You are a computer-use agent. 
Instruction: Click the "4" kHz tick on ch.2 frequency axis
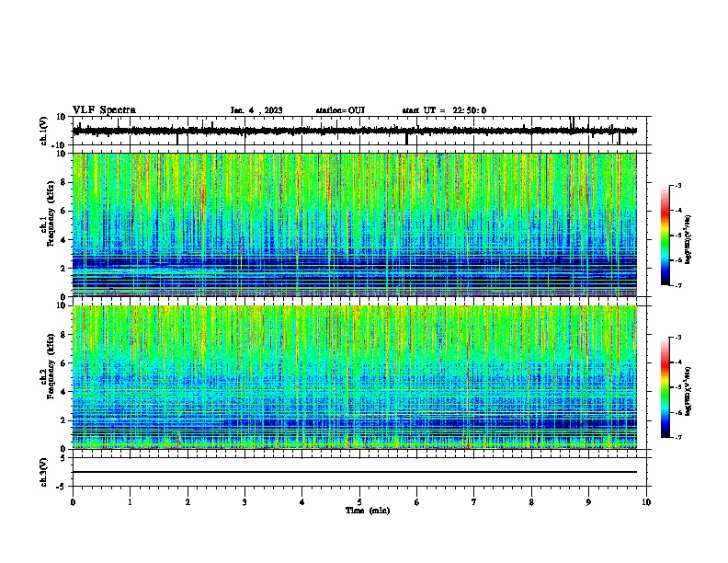[63, 392]
